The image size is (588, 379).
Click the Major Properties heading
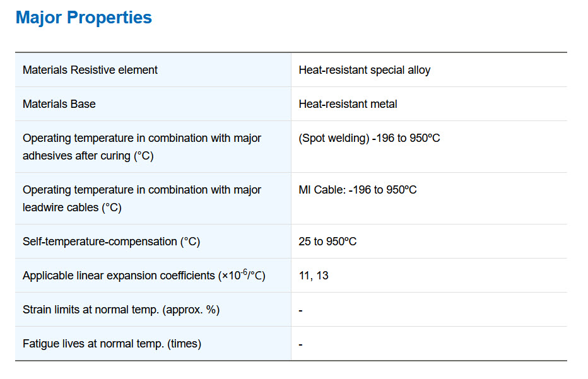[x=84, y=18]
